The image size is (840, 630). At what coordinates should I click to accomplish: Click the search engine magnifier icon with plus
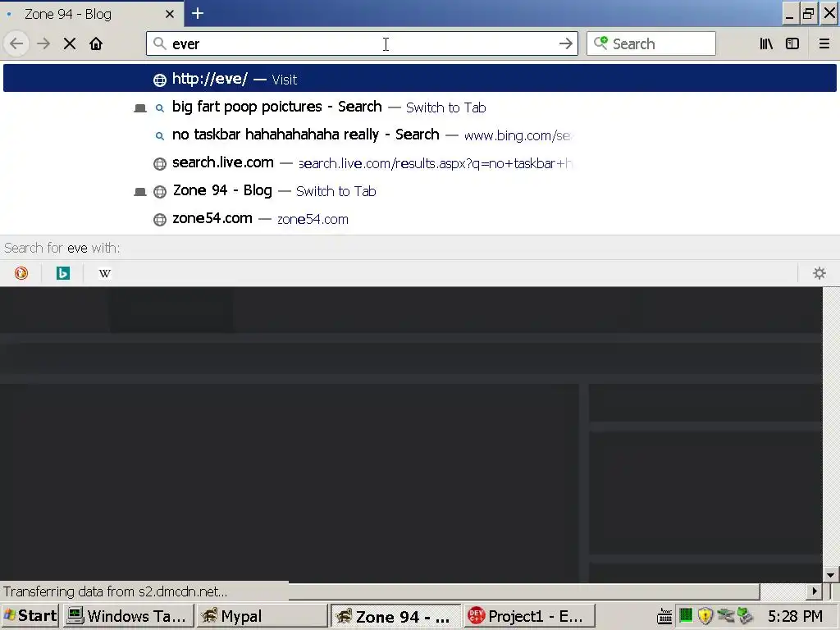[600, 43]
